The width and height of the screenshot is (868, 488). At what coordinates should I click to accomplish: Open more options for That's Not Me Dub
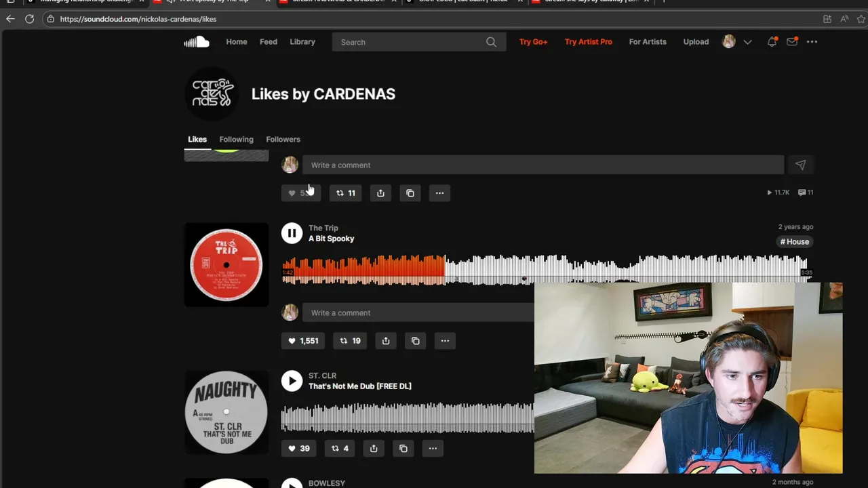tap(433, 448)
